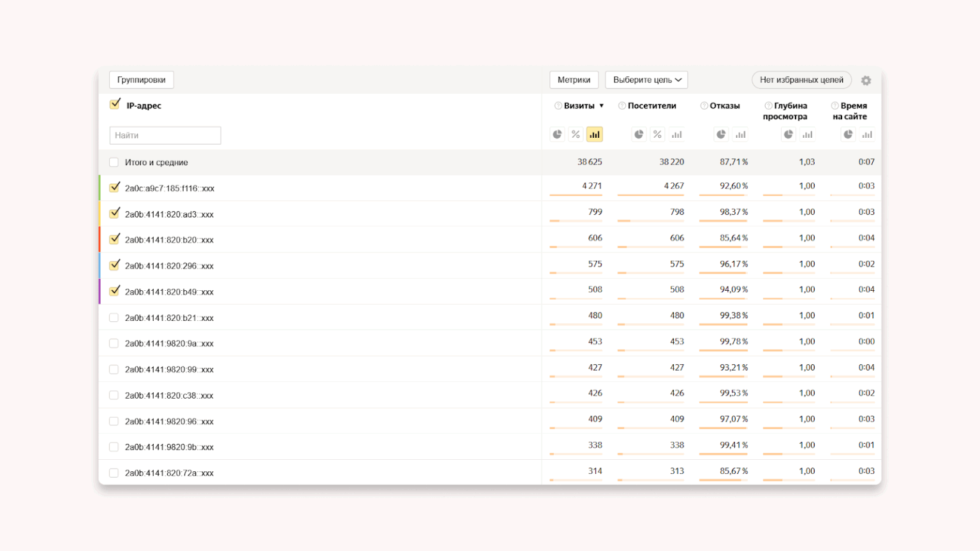
Task: Click Нет избранных целей button
Action: (801, 80)
